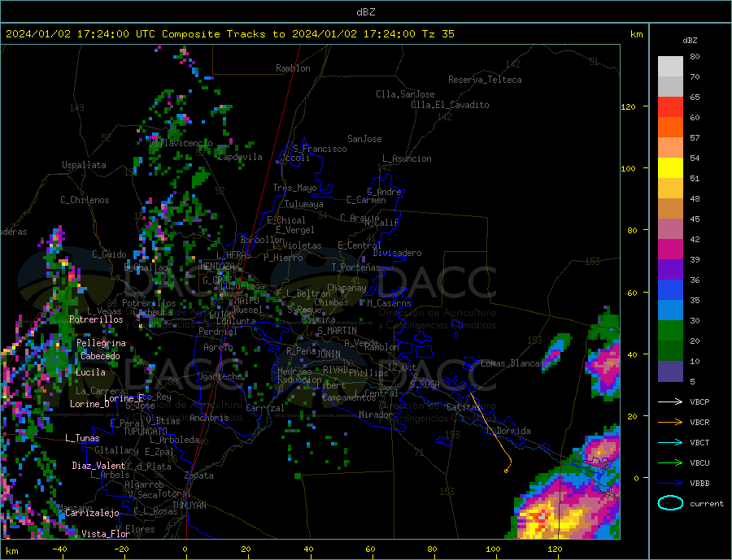Pick the light blue swatch between 35 and 30
This screenshot has height=560, width=732.
[670, 310]
